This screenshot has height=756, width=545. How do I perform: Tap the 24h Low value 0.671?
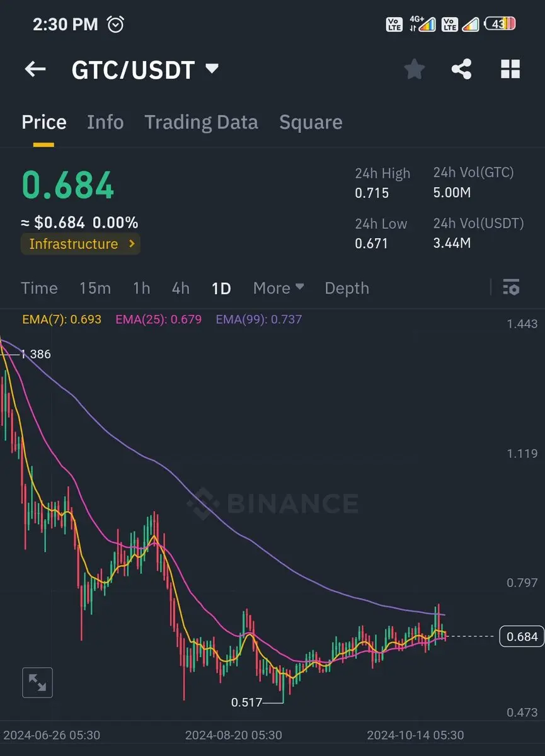pyautogui.click(x=372, y=243)
